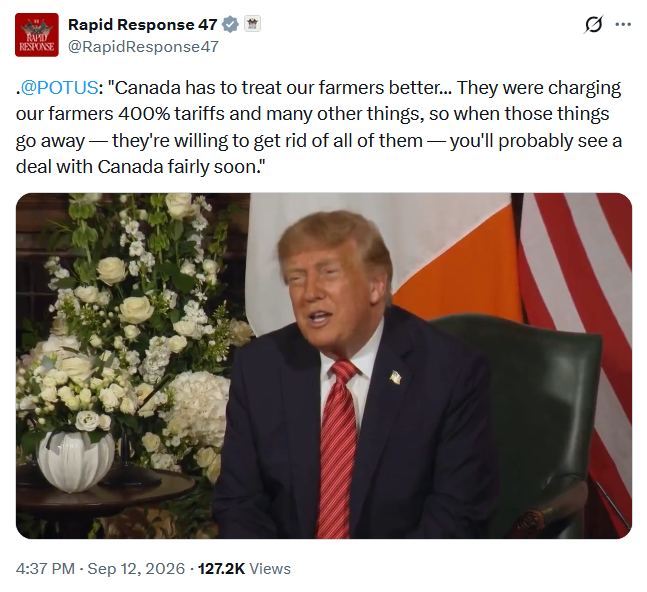This screenshot has height=592, width=647.
Task: Click the 4:37 PM timestamp
Action: [45, 568]
